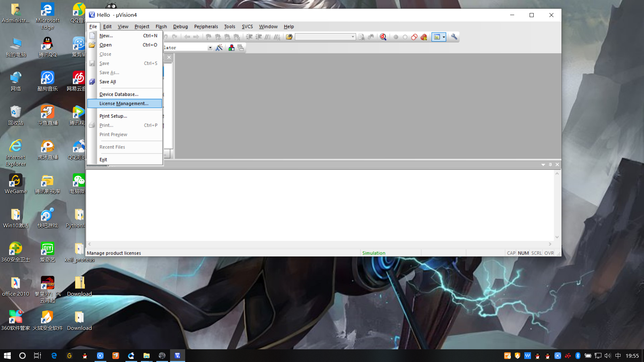
Task: Click Kill All Breakpoints icon
Action: click(x=424, y=37)
